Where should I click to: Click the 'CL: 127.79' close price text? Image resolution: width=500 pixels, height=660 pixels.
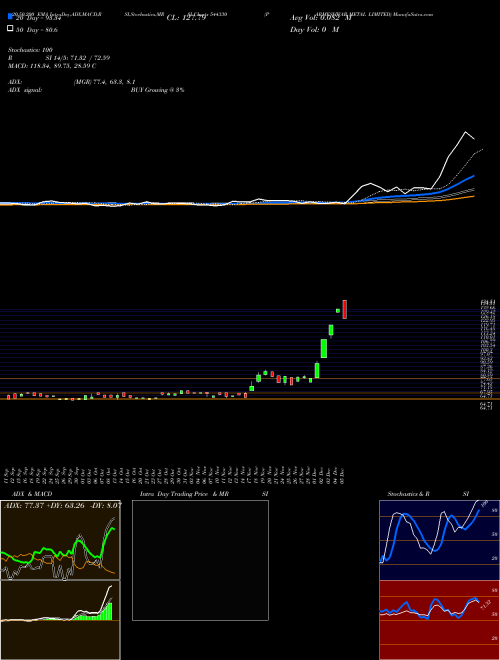pyautogui.click(x=186, y=18)
